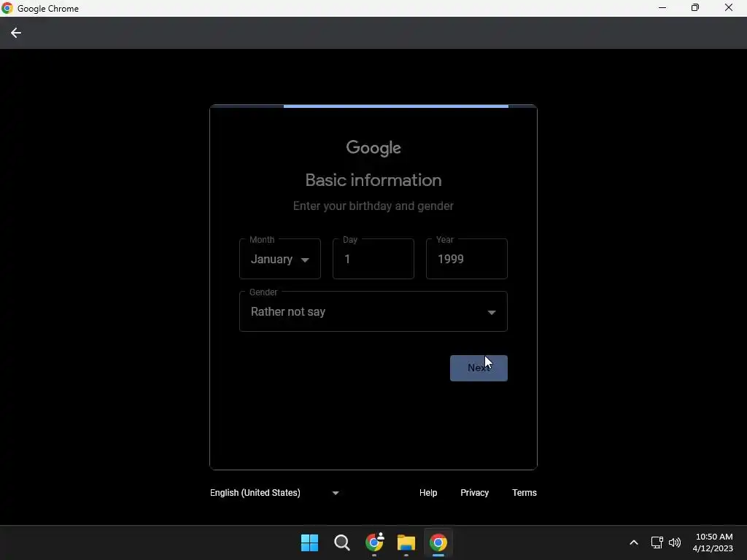
Task: Click the Chrome logo in title bar
Action: 7,8
